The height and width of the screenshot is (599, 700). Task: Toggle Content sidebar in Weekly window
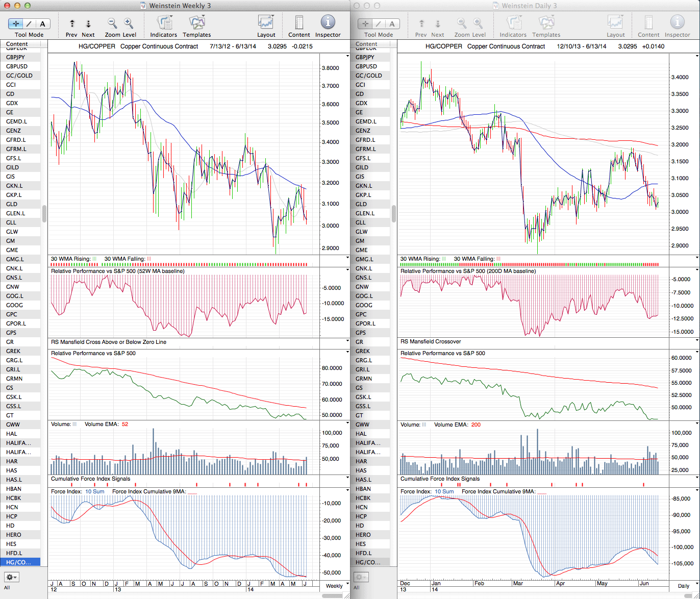click(x=299, y=23)
